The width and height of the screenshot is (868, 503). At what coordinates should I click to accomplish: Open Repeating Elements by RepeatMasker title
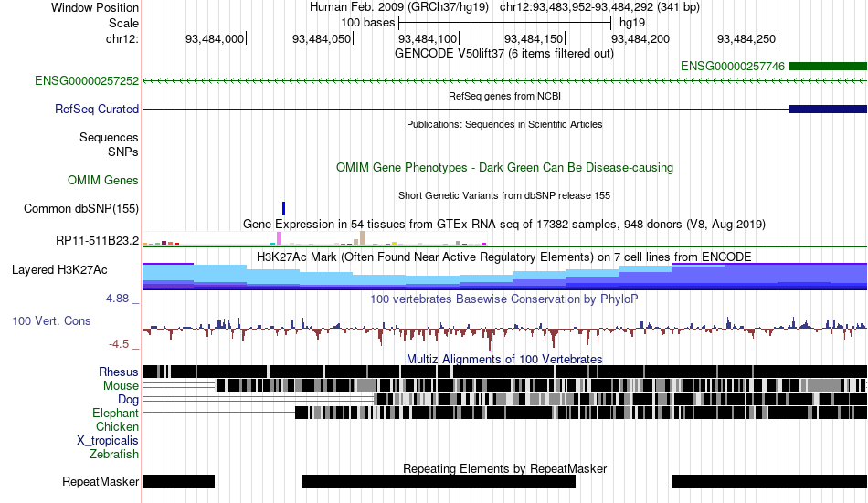click(x=504, y=468)
